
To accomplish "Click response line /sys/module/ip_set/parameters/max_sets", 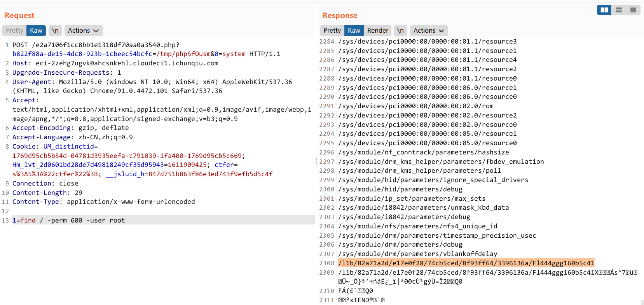I will (x=412, y=198).
